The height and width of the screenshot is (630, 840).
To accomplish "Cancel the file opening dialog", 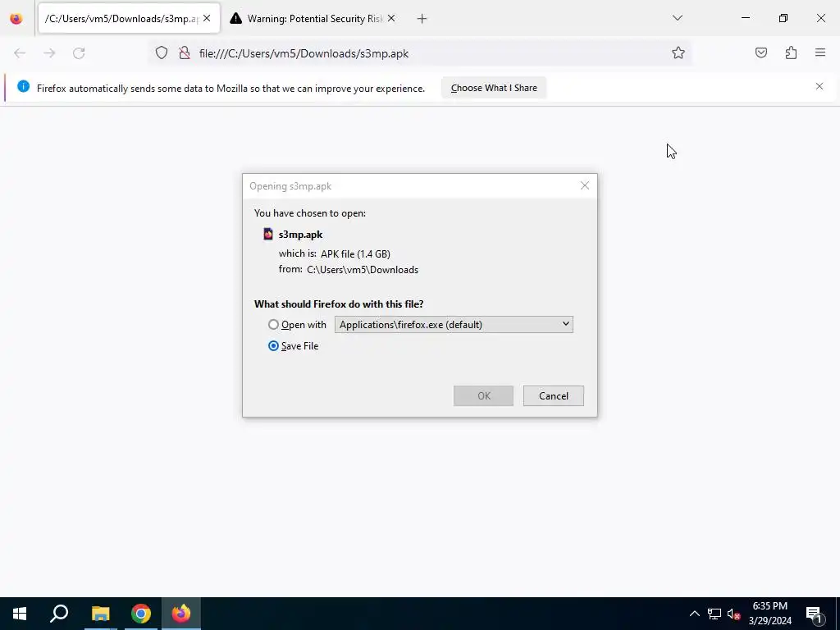I will (x=554, y=396).
